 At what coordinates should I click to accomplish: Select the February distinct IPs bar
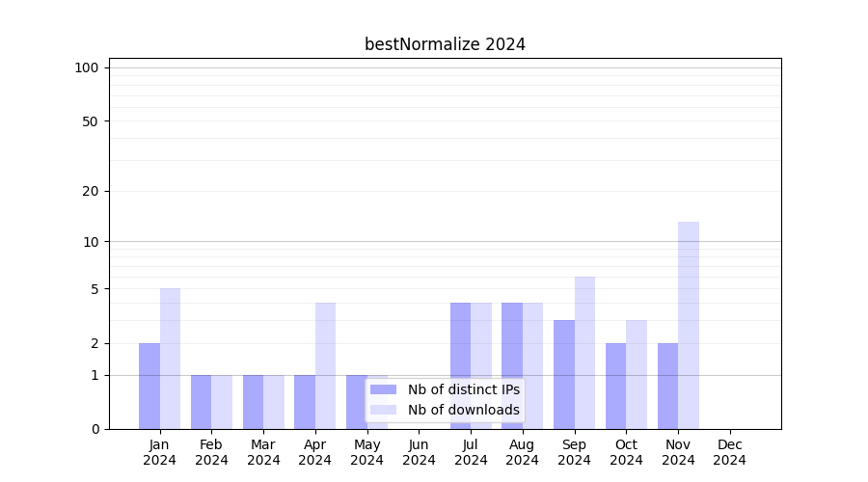point(201,402)
